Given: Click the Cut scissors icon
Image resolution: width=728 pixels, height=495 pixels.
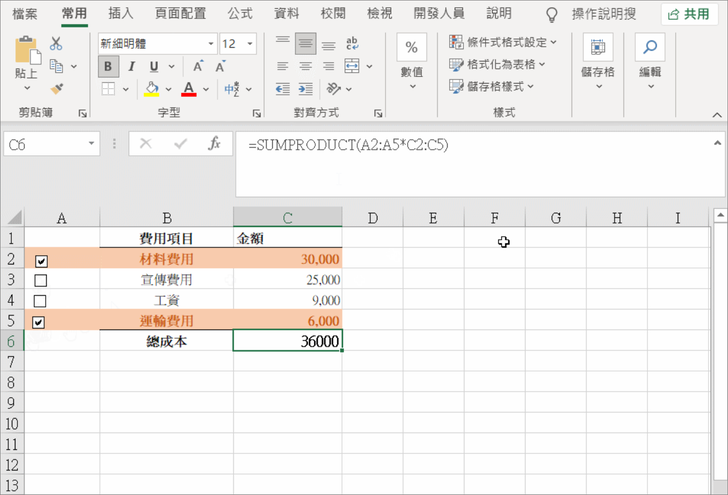Looking at the screenshot, I should pyautogui.click(x=56, y=44).
